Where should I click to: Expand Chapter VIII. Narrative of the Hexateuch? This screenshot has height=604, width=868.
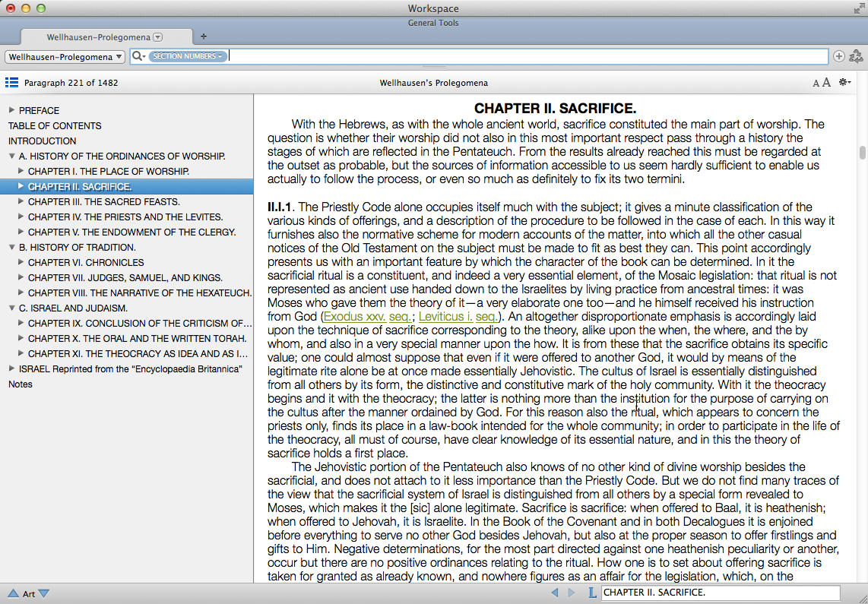pos(21,293)
